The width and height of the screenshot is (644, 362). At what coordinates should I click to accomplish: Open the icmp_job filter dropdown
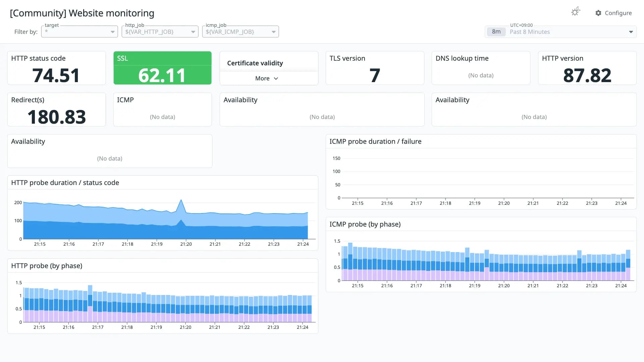pos(240,32)
